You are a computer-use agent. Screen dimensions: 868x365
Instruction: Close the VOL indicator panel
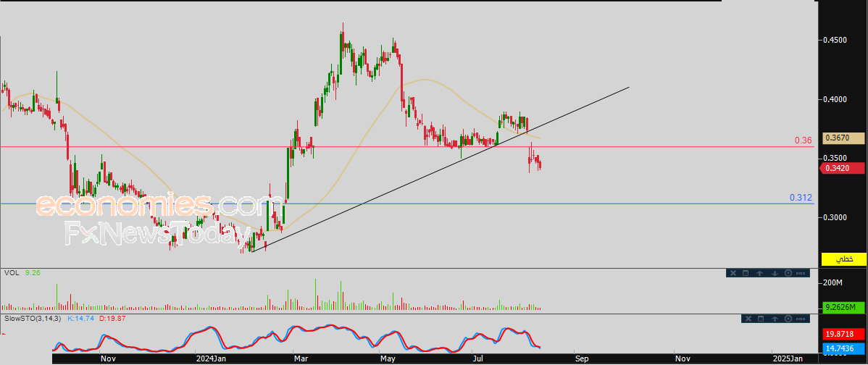pyautogui.click(x=733, y=273)
